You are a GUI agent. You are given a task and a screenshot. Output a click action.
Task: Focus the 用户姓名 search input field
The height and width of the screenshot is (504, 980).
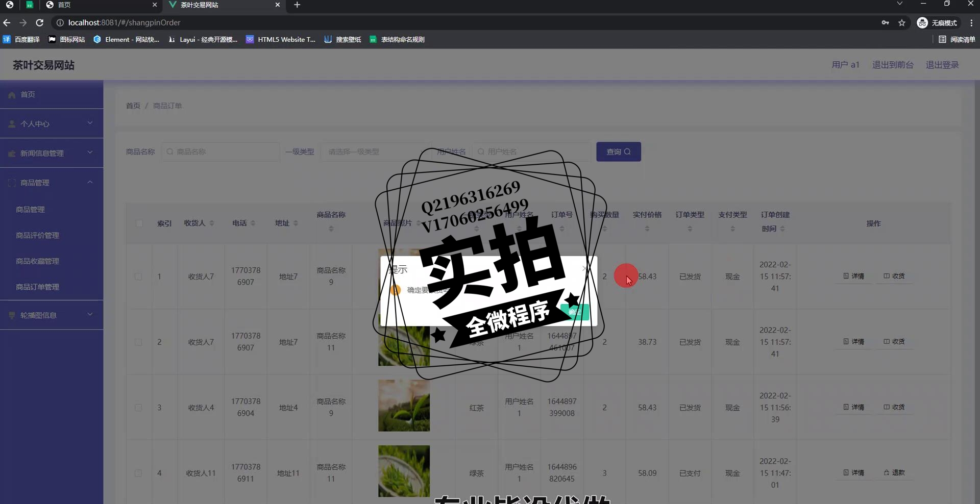pos(531,152)
